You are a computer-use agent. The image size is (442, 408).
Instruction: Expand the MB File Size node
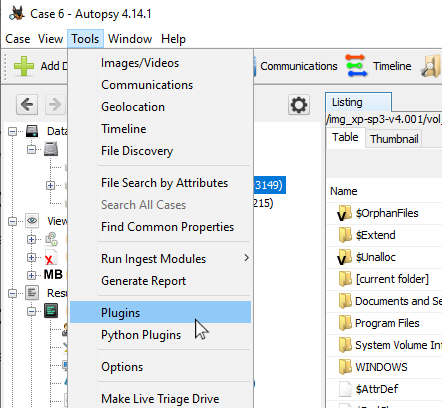tap(32, 275)
